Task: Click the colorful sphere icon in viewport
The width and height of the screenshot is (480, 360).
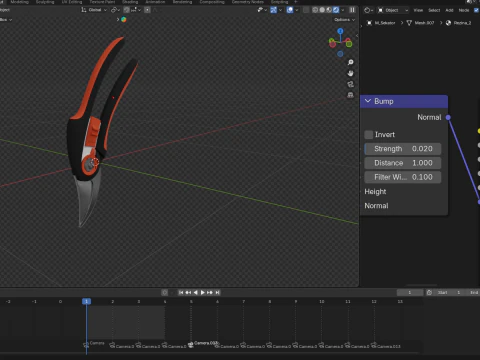Action: [124, 19]
